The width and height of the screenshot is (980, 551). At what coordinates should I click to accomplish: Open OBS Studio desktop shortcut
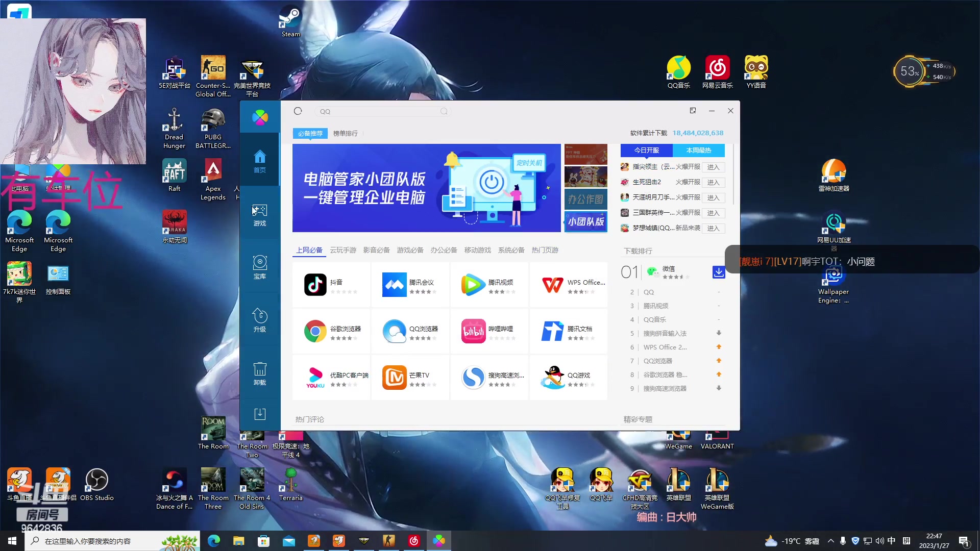97,485
